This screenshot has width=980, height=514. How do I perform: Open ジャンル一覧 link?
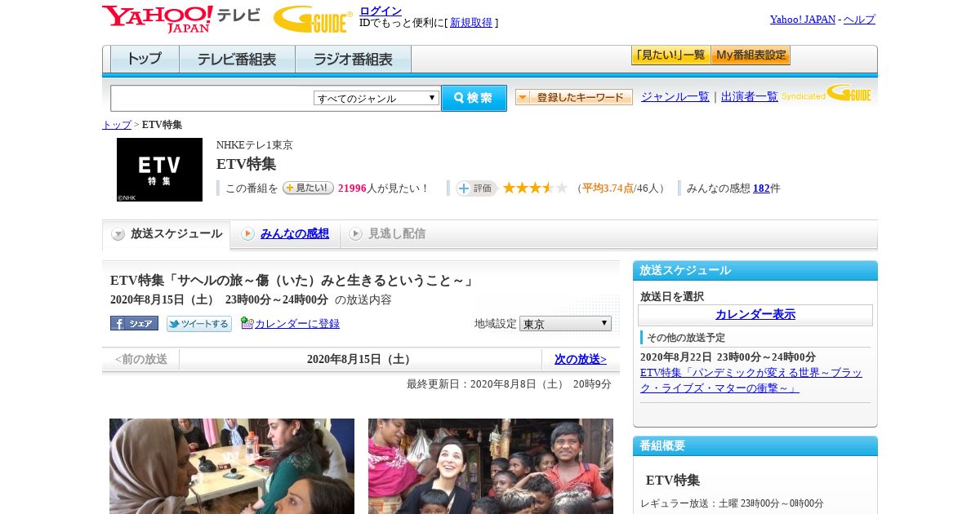tap(675, 96)
